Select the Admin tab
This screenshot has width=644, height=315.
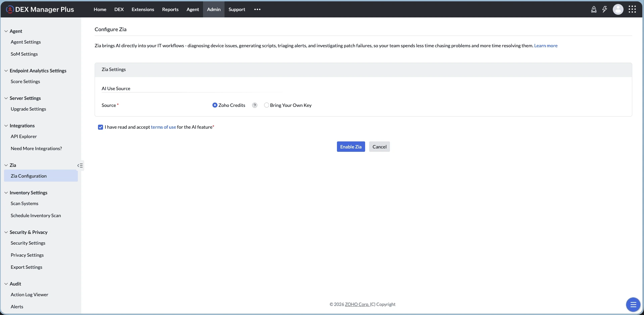214,9
